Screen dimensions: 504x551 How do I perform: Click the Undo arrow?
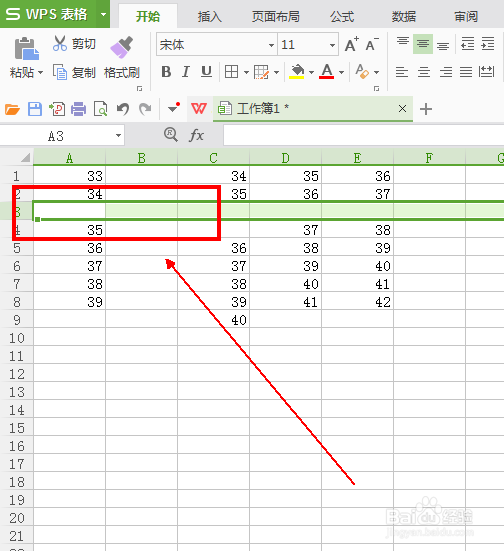click(123, 109)
